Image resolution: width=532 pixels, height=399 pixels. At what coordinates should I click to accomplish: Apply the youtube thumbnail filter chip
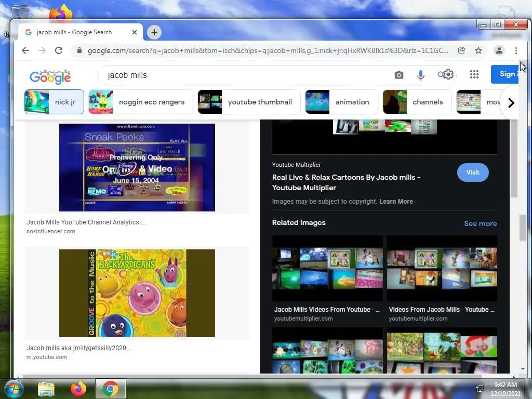(249, 102)
